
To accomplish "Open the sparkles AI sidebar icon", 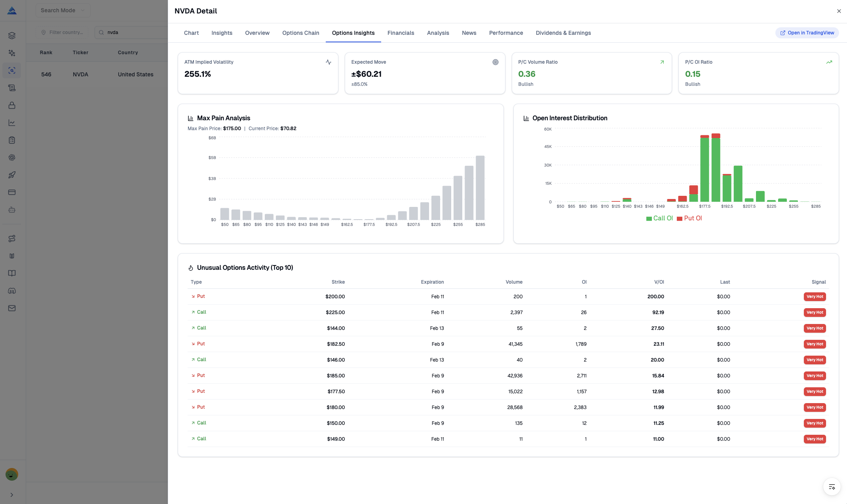I will tap(12, 53).
